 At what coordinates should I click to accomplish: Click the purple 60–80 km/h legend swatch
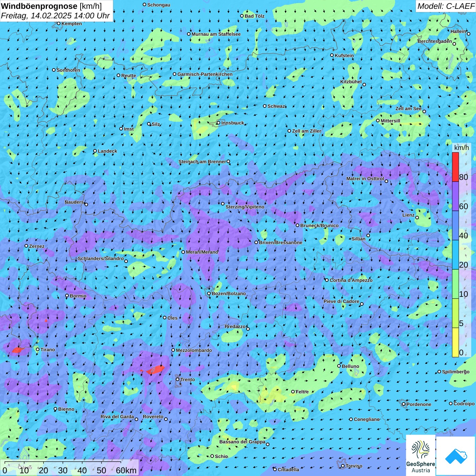tap(455, 196)
